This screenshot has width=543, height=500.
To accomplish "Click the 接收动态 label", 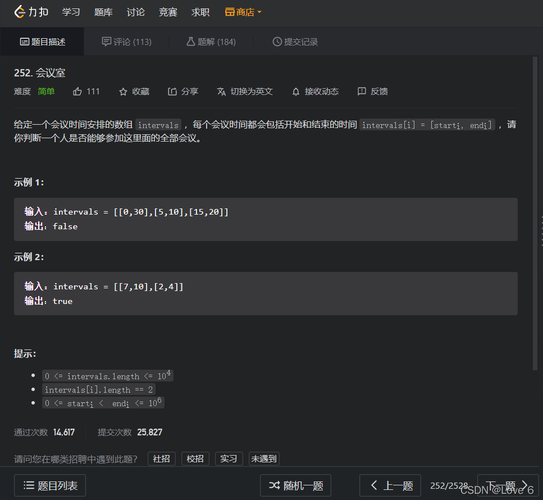I will tap(321, 91).
